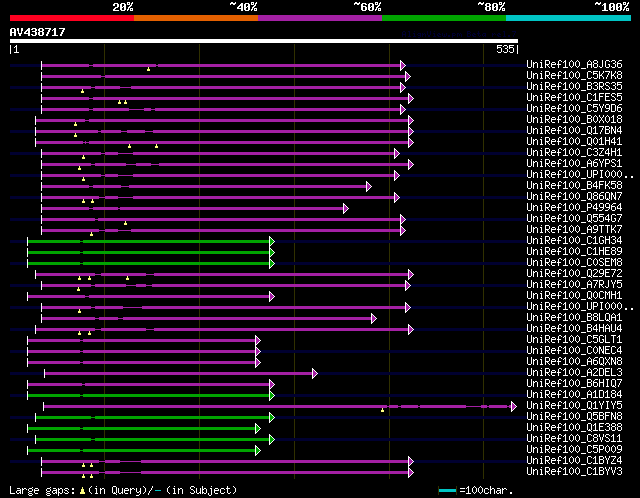Click the arrowhead ending the P49964 alignment
Image resolution: width=640 pixels, height=498 pixels.
(x=345, y=209)
